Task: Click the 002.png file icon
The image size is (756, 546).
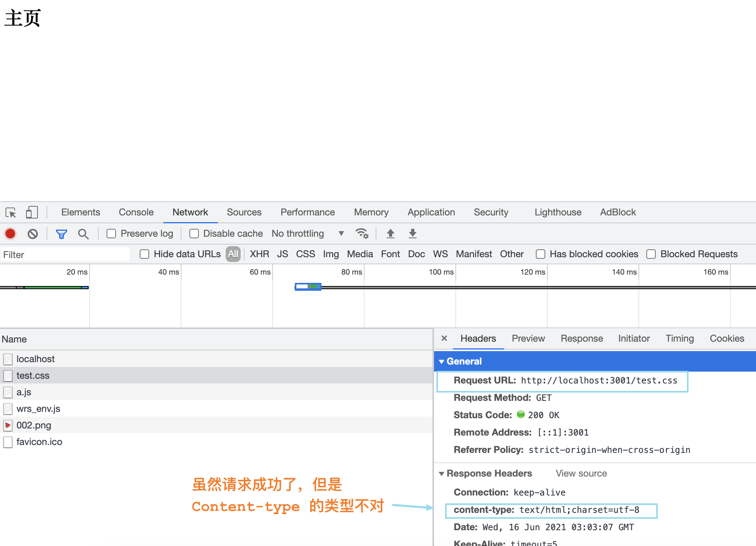Action: [8, 425]
